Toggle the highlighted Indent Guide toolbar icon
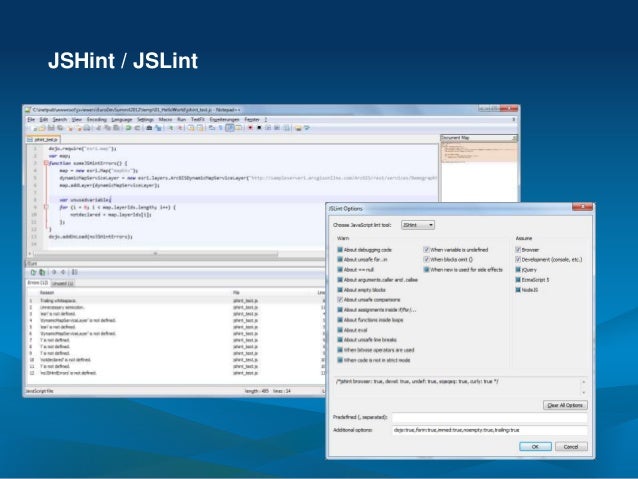This screenshot has height=479, width=638. click(229, 128)
